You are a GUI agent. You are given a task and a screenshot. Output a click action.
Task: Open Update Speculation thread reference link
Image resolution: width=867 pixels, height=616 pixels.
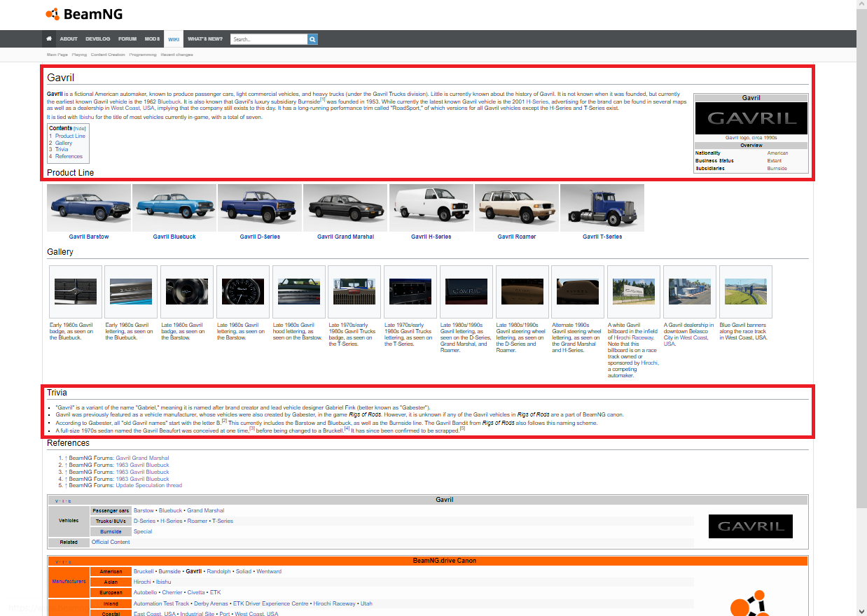coord(149,485)
